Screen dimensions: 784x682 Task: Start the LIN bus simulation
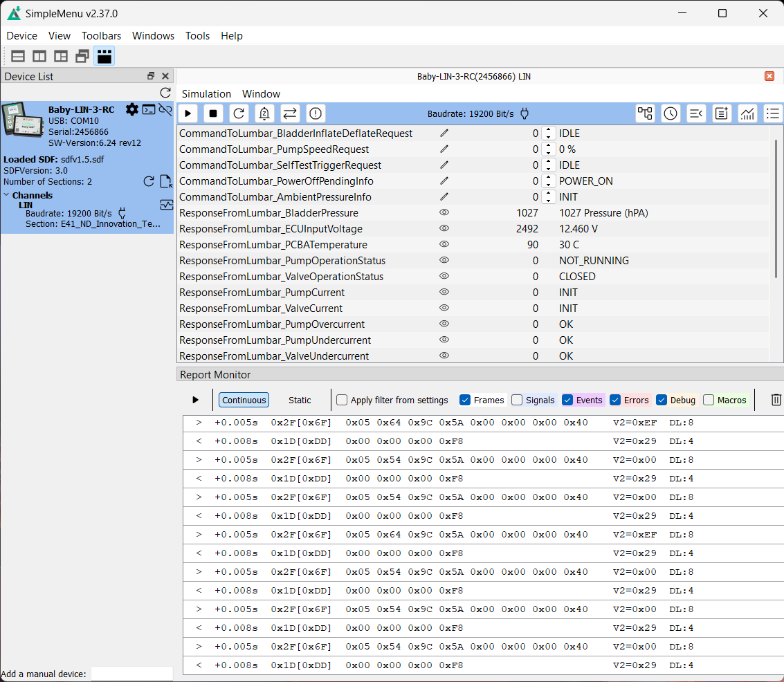click(188, 113)
